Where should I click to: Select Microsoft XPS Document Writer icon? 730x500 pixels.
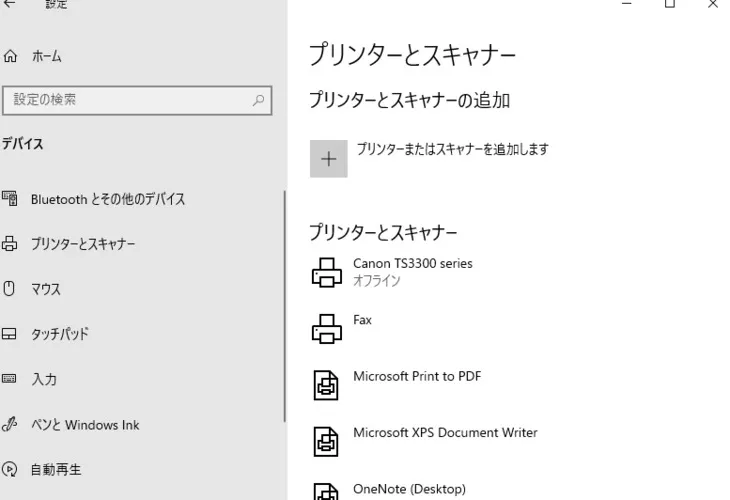pyautogui.click(x=327, y=441)
